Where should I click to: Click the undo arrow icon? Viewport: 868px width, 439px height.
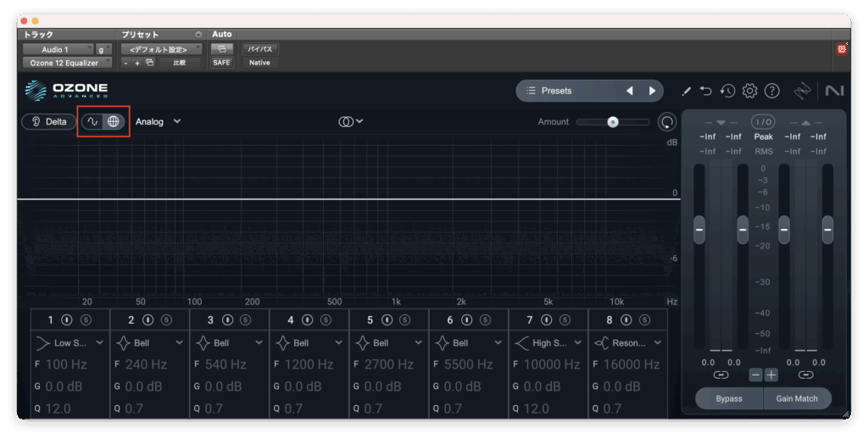[x=706, y=91]
